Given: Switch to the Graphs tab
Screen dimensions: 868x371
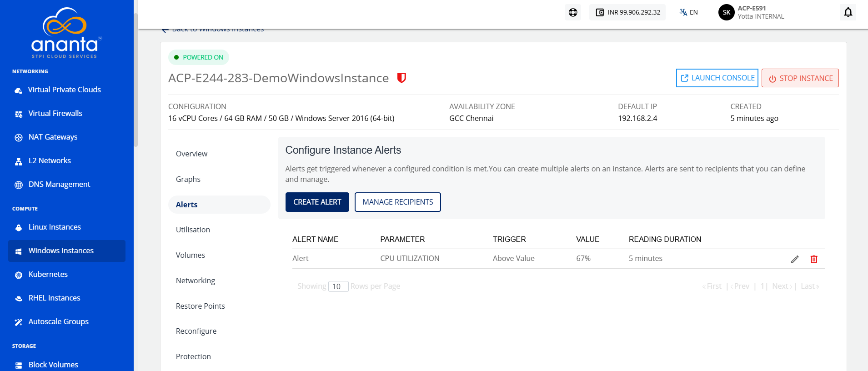Looking at the screenshot, I should [188, 180].
